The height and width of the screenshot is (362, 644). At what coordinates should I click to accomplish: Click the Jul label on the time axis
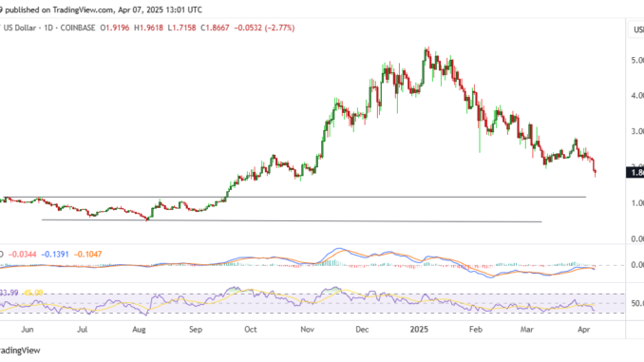pyautogui.click(x=82, y=330)
